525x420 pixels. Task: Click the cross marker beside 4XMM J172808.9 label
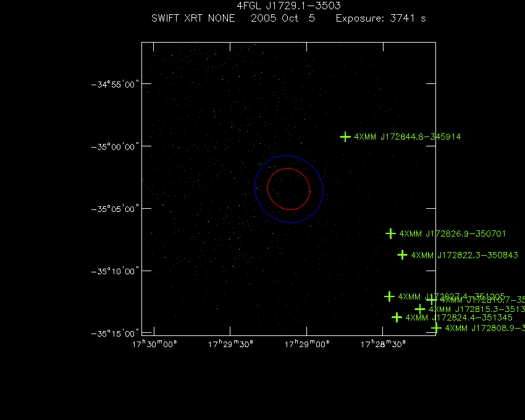[436, 328]
